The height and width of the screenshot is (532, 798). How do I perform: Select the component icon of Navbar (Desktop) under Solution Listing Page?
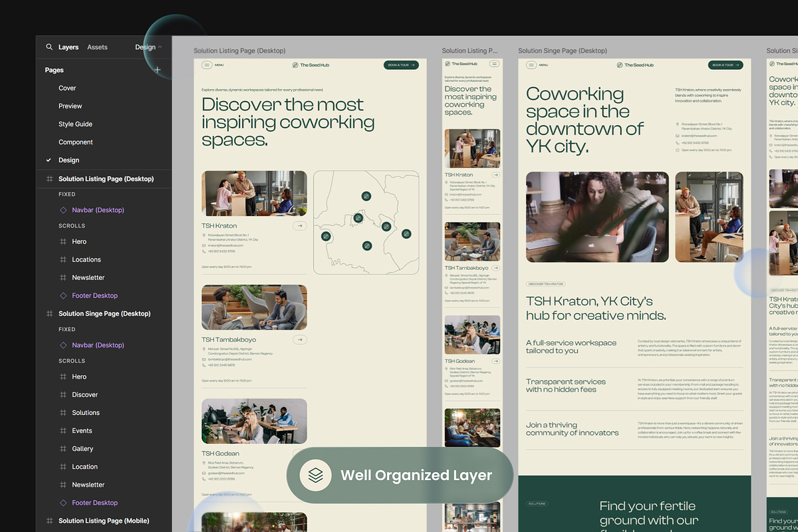coord(63,210)
